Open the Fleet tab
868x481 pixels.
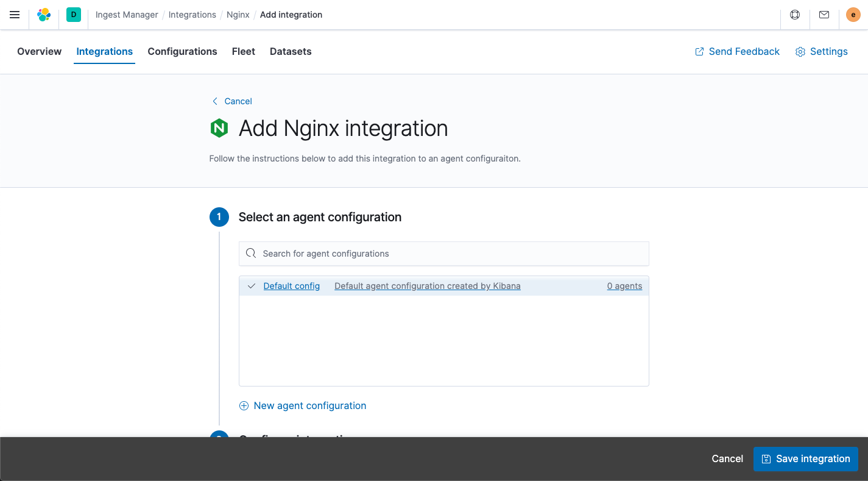click(x=243, y=52)
